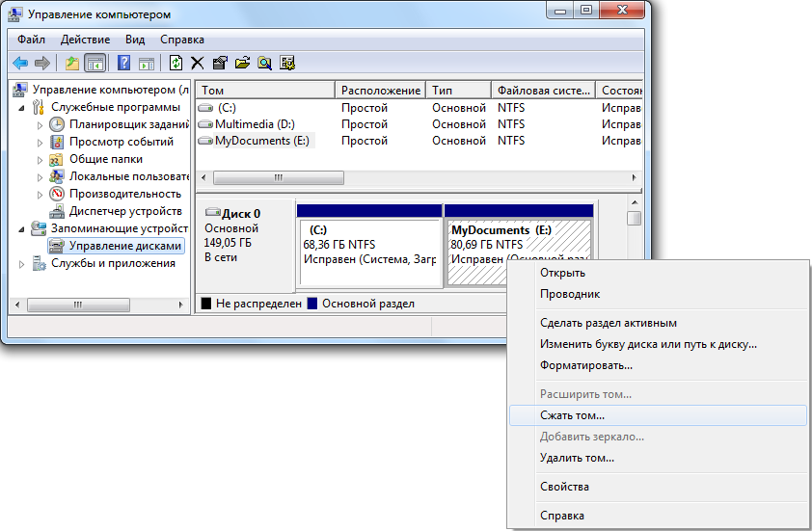Screen dimensions: 812x531
Task: Click the Up one level folder icon
Action: tap(72, 64)
